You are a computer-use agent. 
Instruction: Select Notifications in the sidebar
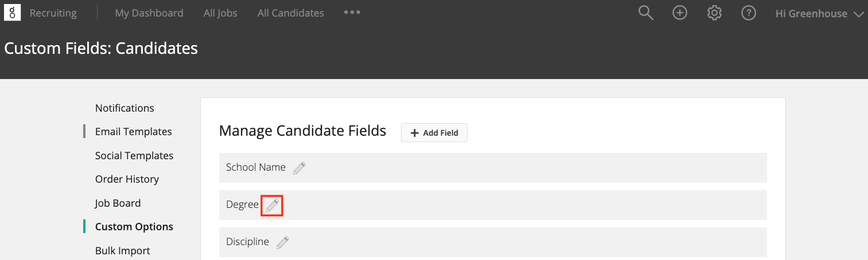click(124, 108)
